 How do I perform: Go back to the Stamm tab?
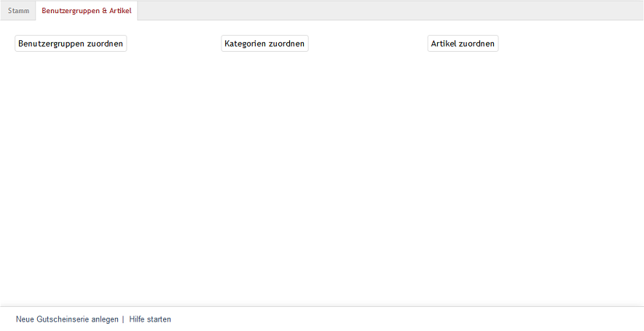point(19,11)
